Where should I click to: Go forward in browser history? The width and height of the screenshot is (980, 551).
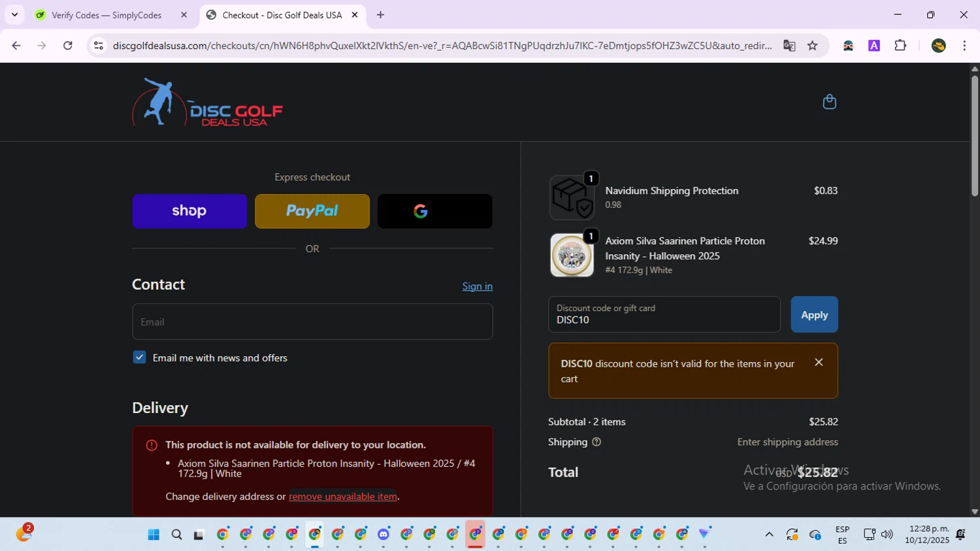tap(42, 46)
